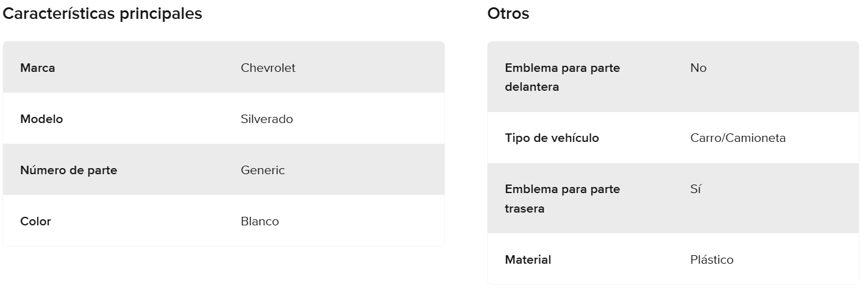
Task: Click the Otros section heading
Action: [508, 14]
